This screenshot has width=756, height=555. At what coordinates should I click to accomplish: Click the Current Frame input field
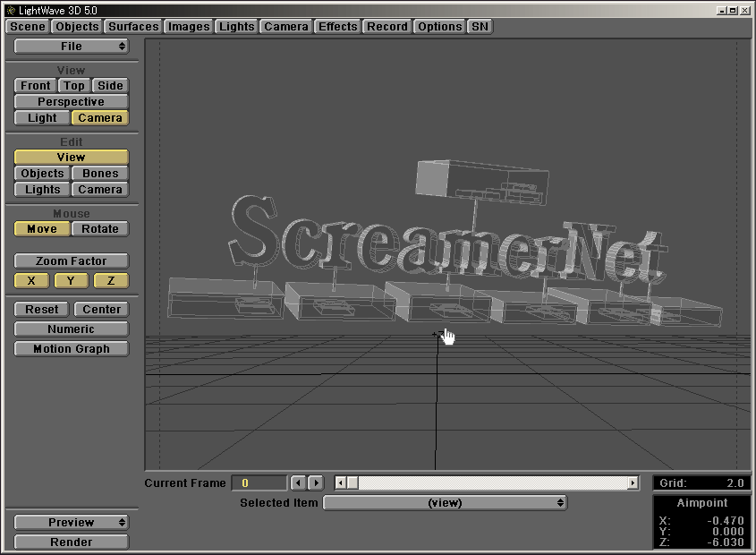259,483
